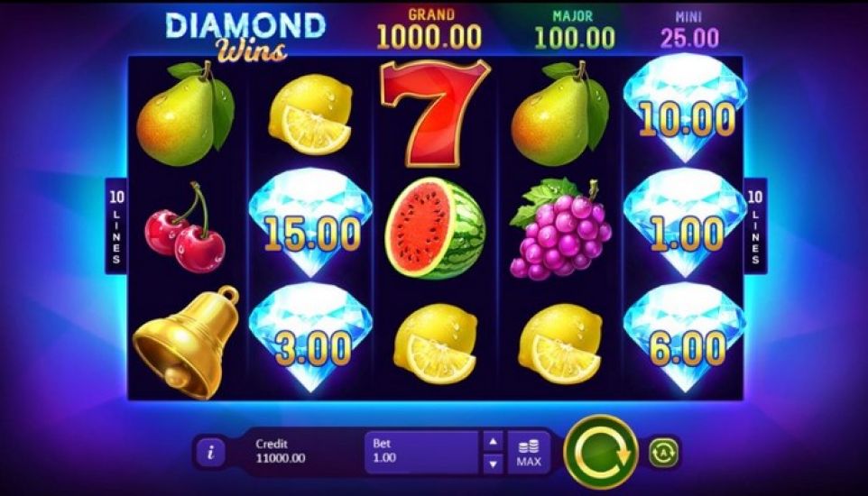This screenshot has width=868, height=496.
Task: Click the Grand 1000.00 jackpot
Action: (x=429, y=30)
